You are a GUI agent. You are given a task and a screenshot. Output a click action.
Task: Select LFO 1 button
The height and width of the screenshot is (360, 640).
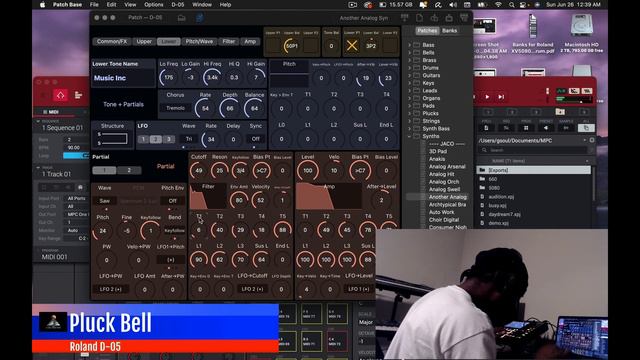tap(143, 139)
